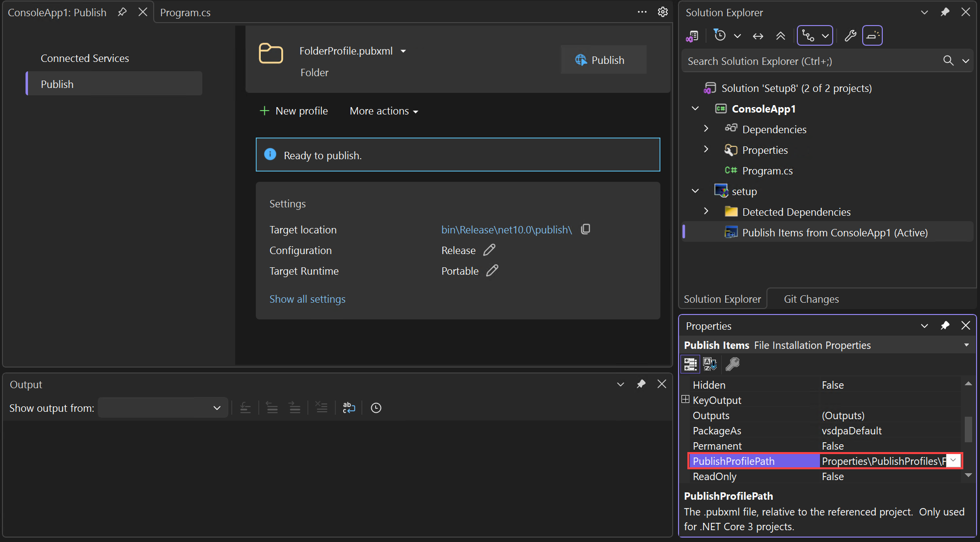980x542 pixels.
Task: Expand Detected Dependencies under setup project
Action: tap(706, 211)
